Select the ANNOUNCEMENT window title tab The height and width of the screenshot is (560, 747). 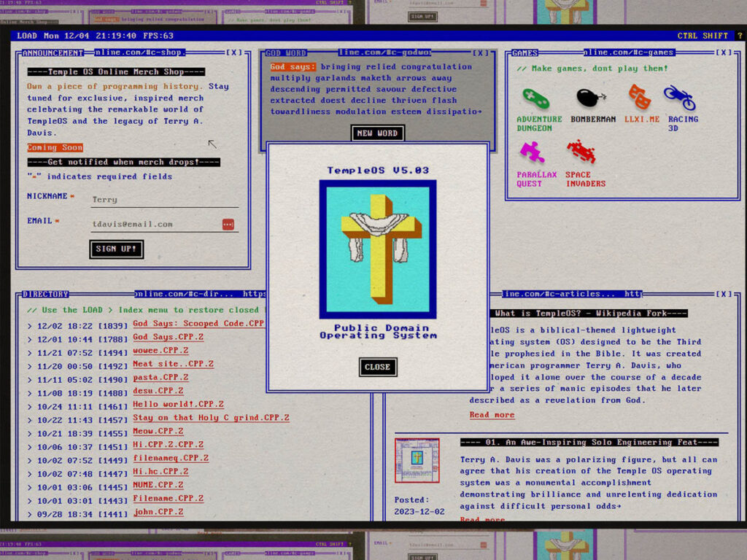click(53, 52)
